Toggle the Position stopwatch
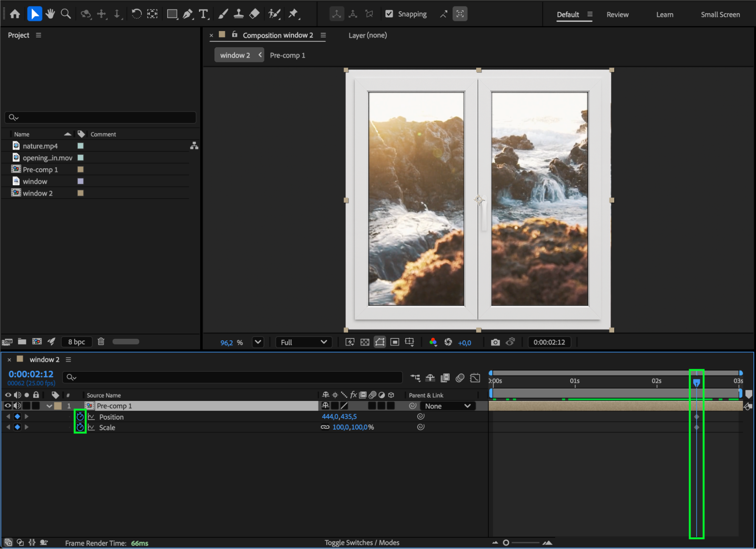Image resolution: width=756 pixels, height=549 pixels. (80, 417)
